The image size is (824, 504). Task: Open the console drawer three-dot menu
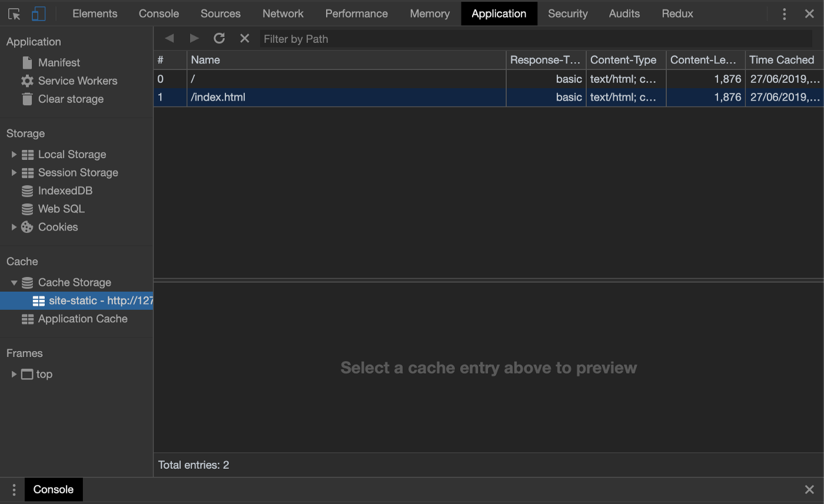(14, 490)
